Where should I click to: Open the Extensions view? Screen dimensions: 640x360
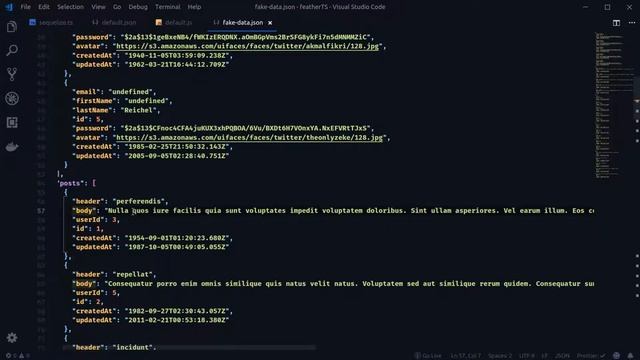click(x=12, y=122)
